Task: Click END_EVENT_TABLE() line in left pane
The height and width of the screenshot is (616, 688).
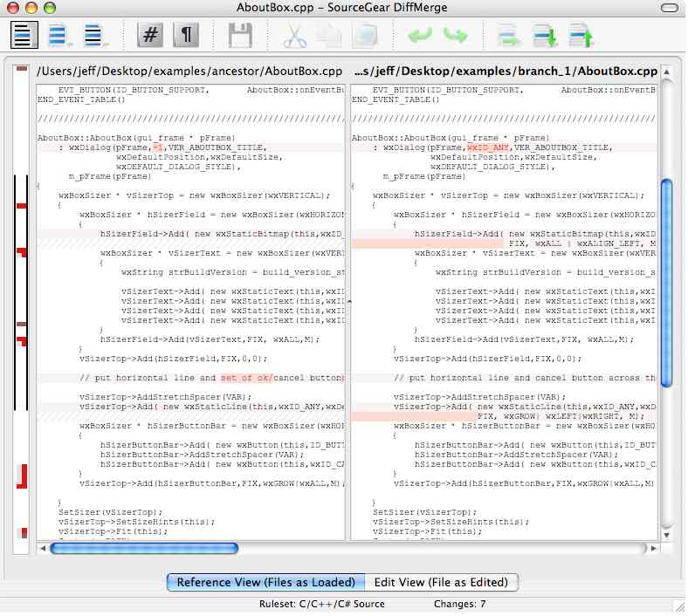Action: [x=81, y=99]
